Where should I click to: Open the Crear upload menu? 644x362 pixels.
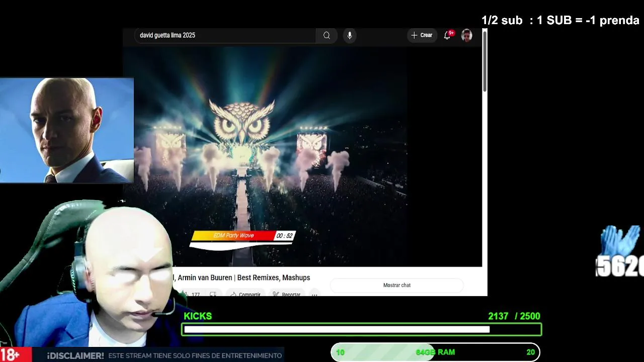pyautogui.click(x=422, y=35)
